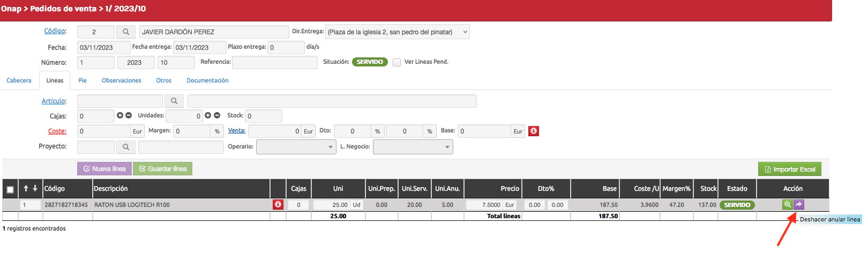This screenshot has height=267, width=868.
Task: Expand the Operario dropdown
Action: pos(296,147)
